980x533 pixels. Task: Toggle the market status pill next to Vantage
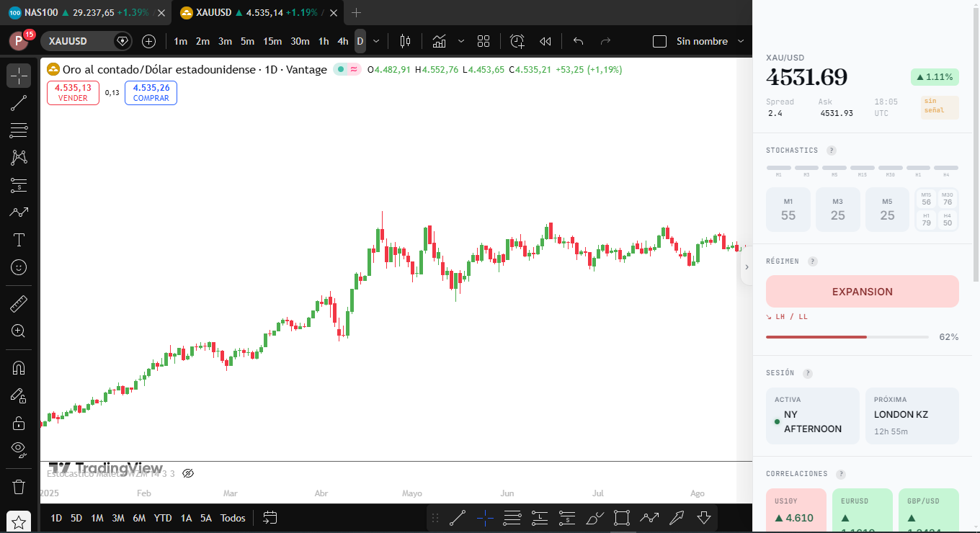pos(347,70)
